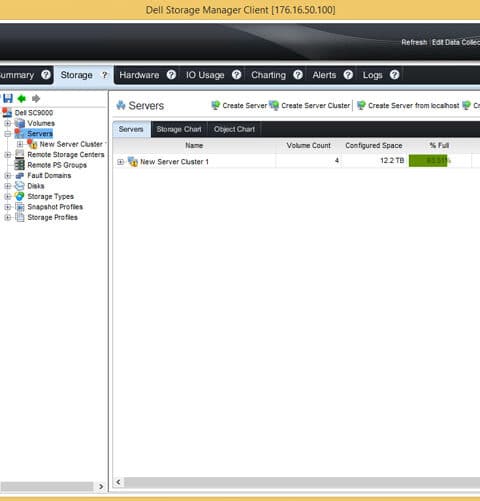Click the Create Server from localhost icon
Viewport: 480px width, 501px height.
(x=361, y=105)
